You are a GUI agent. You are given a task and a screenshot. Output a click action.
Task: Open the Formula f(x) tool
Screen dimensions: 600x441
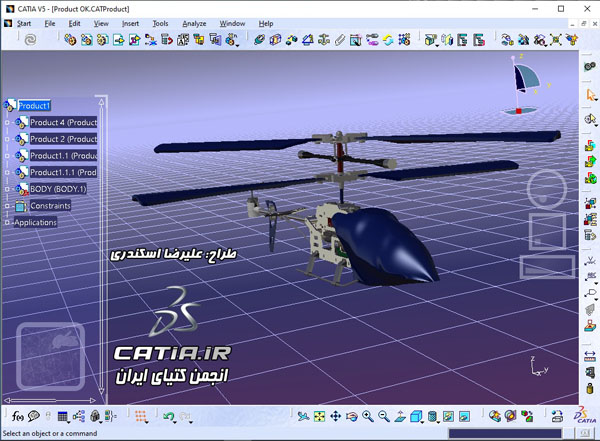coord(18,416)
